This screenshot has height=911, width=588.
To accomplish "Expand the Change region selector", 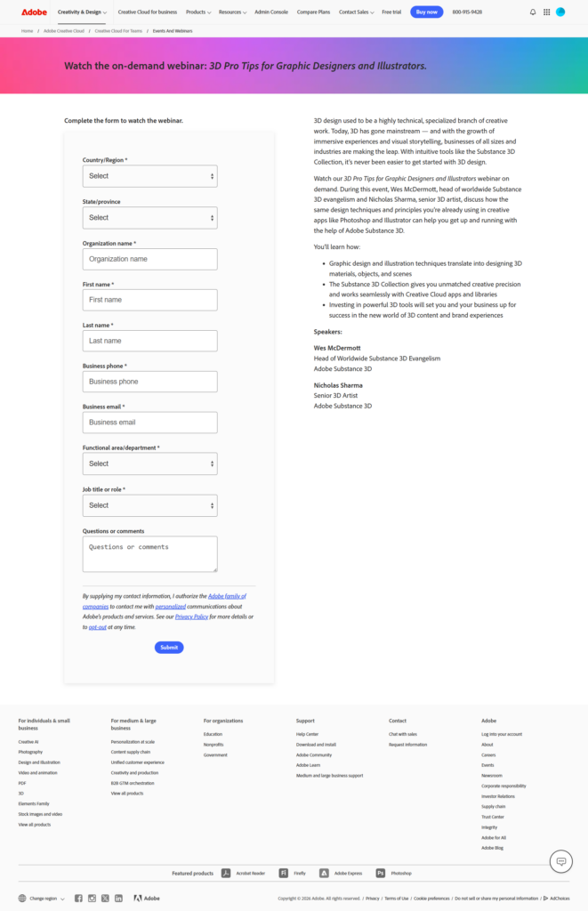I will (42, 899).
